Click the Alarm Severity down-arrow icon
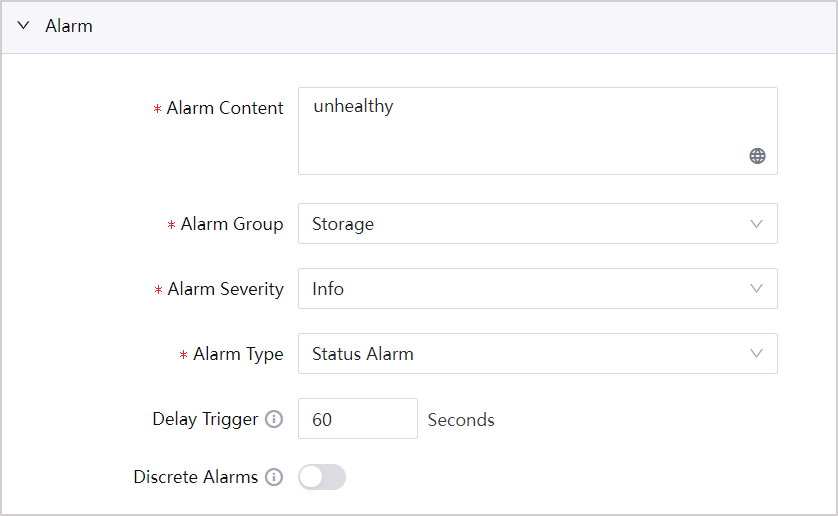 [x=757, y=289]
